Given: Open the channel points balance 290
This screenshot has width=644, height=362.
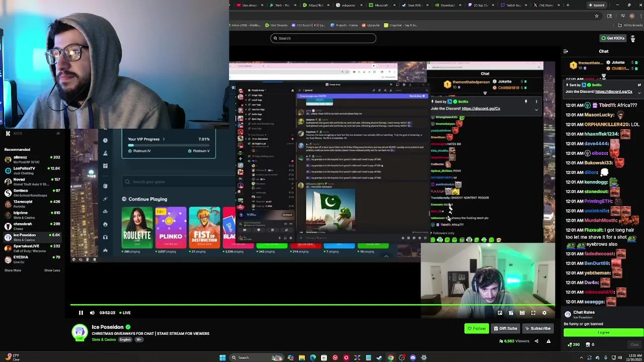Looking at the screenshot, I should [x=573, y=345].
